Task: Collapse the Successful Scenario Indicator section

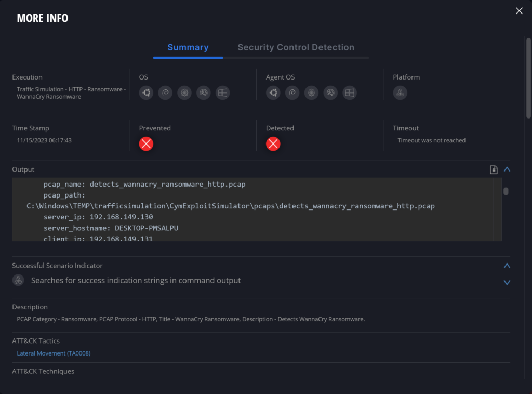Action: point(507,266)
